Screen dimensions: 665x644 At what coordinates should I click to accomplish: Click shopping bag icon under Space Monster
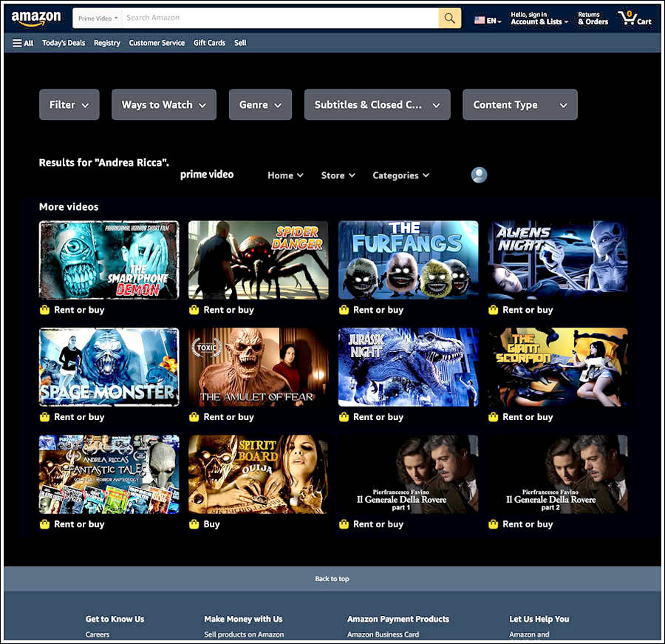44,417
